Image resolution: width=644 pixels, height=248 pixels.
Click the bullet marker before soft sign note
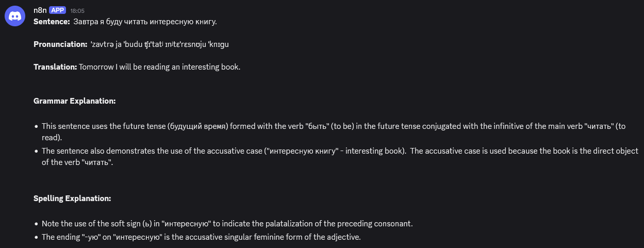tap(36, 224)
